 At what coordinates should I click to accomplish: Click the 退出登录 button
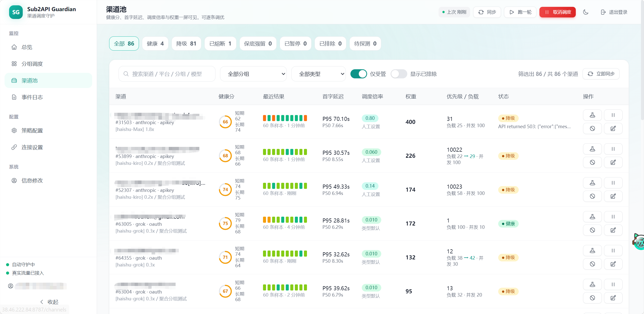[614, 12]
